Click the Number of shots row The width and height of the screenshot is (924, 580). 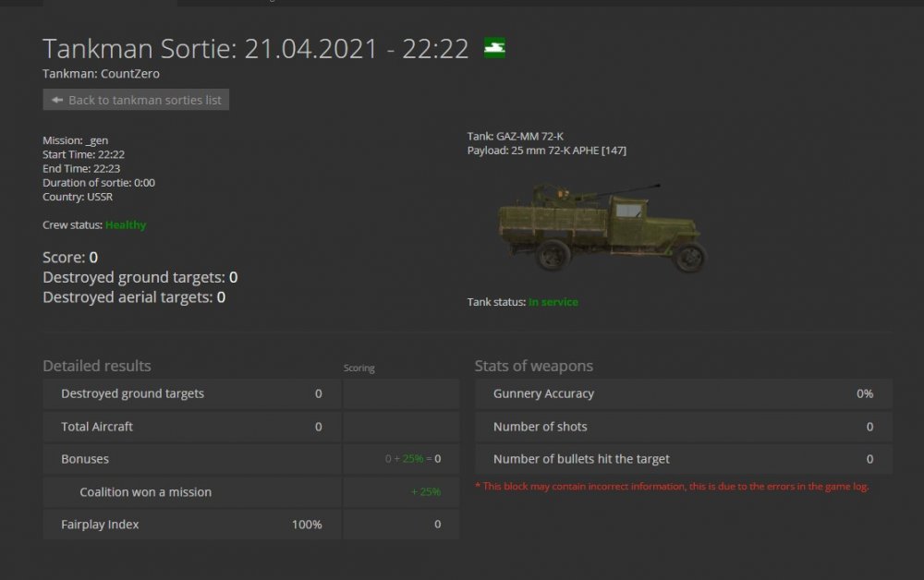click(x=684, y=427)
